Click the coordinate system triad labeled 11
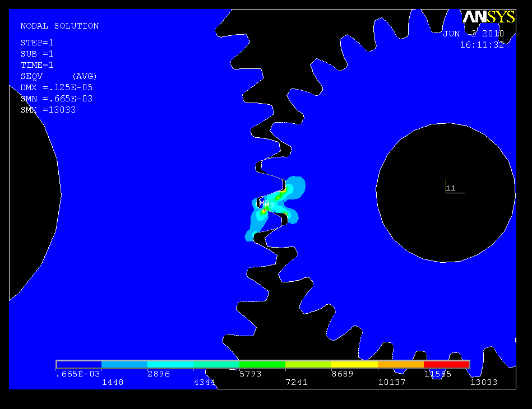The height and width of the screenshot is (409, 532). pos(451,188)
